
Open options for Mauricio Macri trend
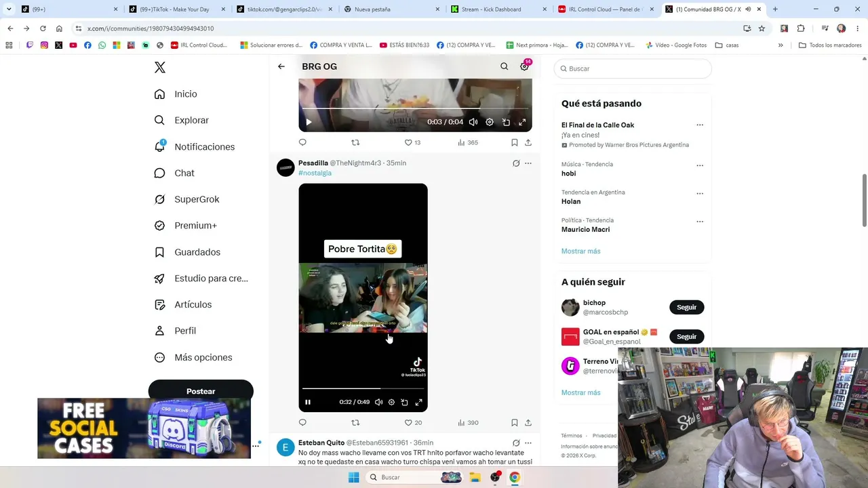[700, 221]
